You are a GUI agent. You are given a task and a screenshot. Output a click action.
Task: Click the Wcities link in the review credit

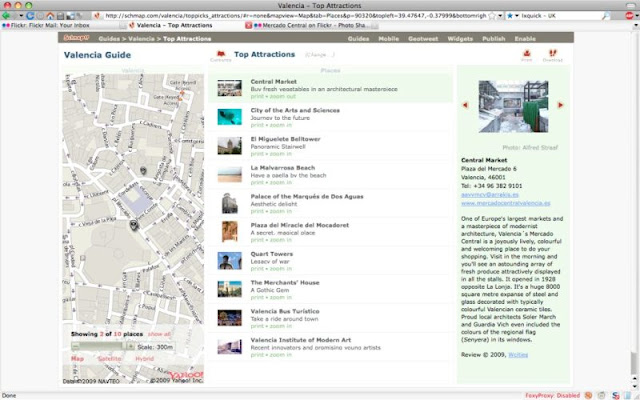click(518, 355)
